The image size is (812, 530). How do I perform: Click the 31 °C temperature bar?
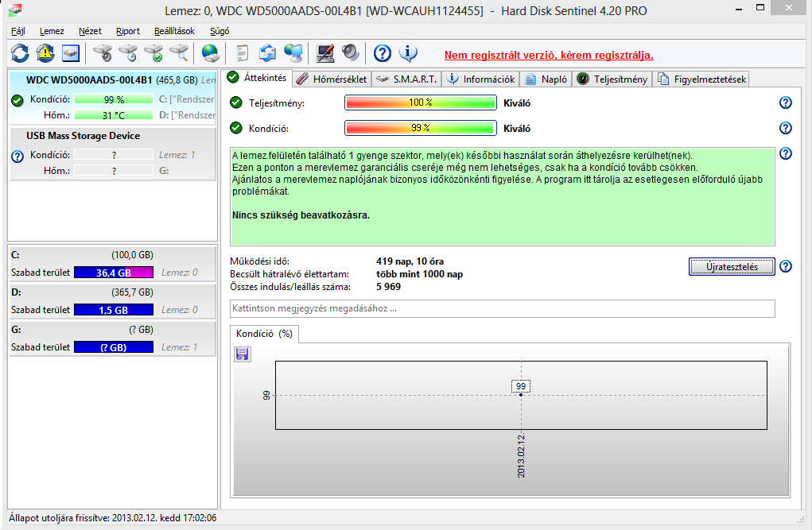click(114, 115)
